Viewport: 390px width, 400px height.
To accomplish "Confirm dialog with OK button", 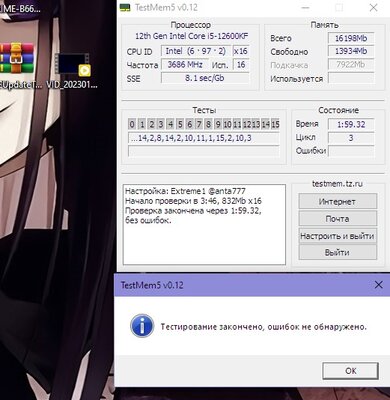I will click(x=350, y=371).
